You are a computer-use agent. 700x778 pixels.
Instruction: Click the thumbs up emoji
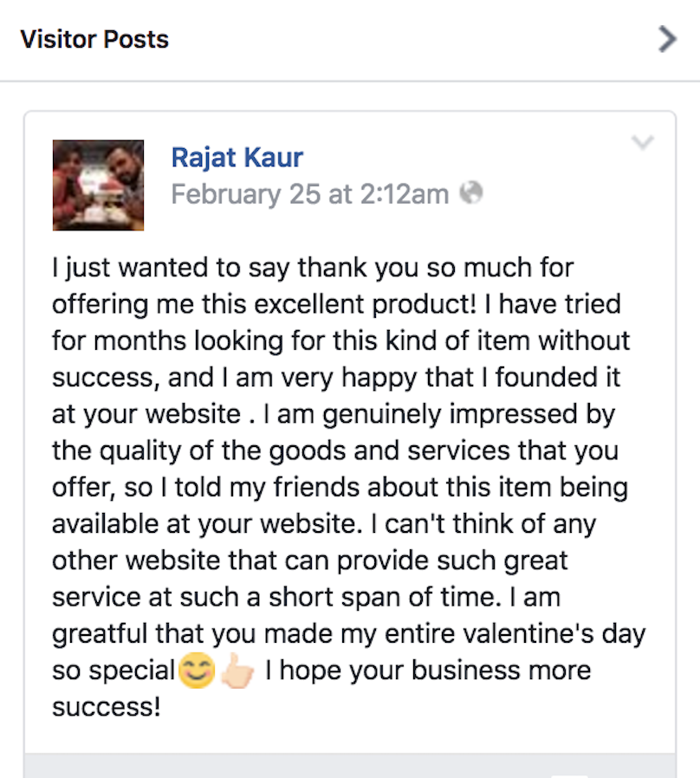[x=236, y=671]
